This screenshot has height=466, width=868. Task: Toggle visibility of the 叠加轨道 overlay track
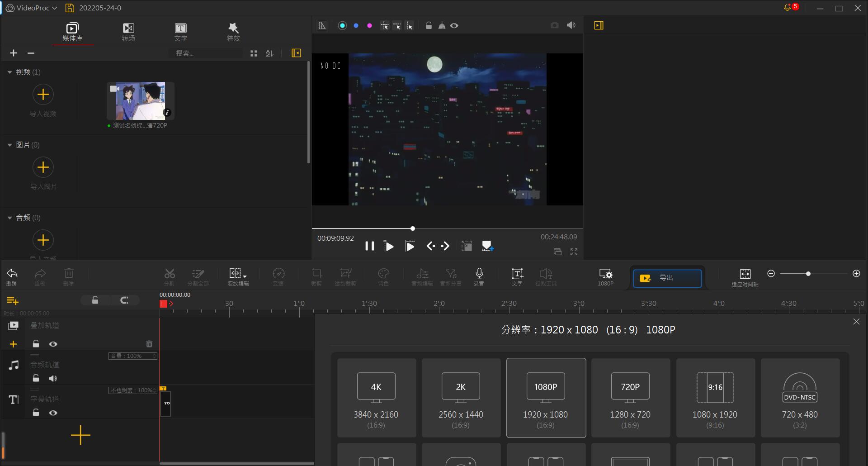tap(53, 344)
